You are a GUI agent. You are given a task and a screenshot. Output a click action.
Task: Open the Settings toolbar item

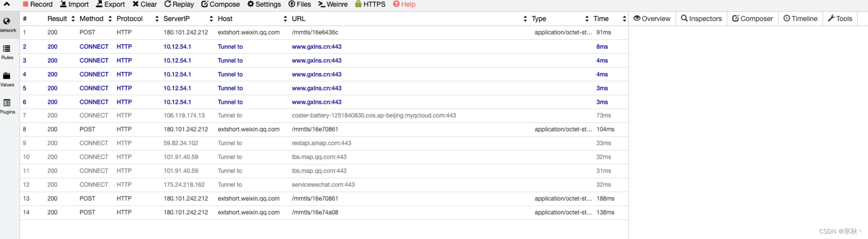[x=264, y=4]
